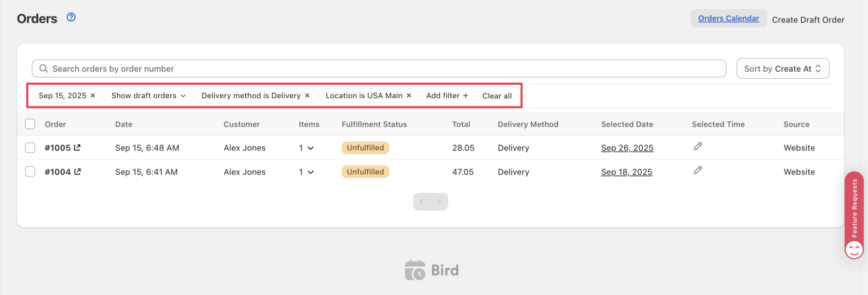Click the Selected Time column header

point(718,124)
